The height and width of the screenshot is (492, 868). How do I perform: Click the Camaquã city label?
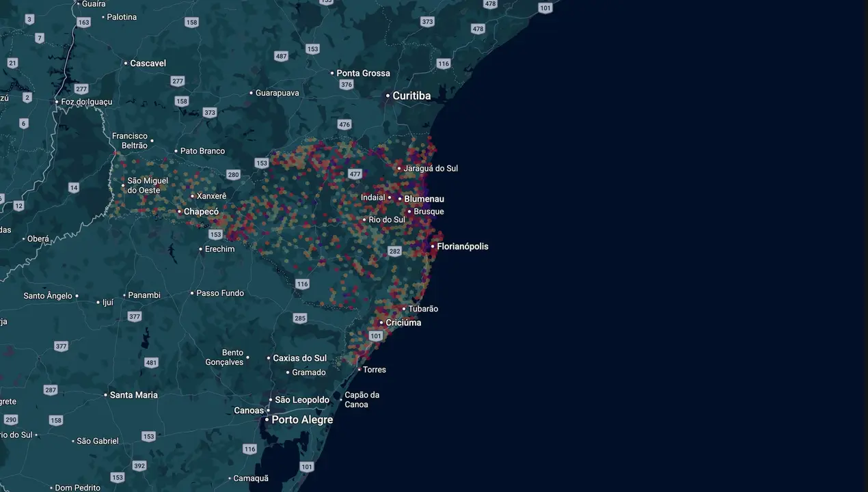[x=251, y=478]
